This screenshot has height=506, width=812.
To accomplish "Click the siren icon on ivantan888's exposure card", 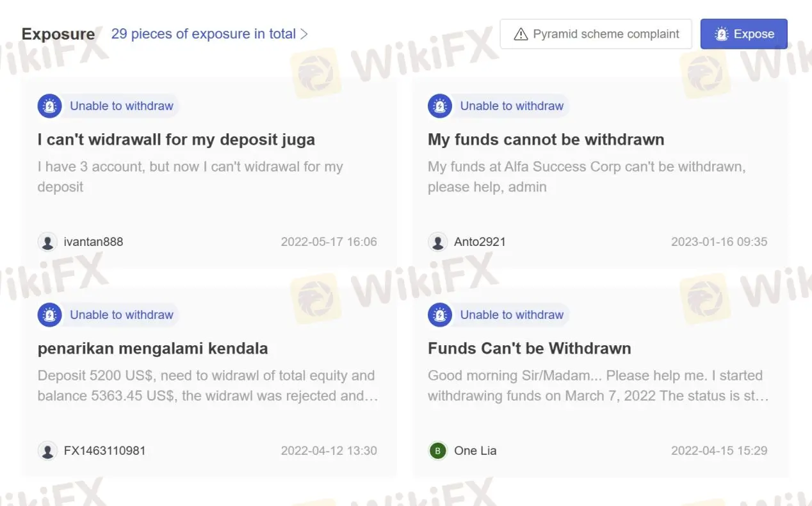I will coord(49,106).
